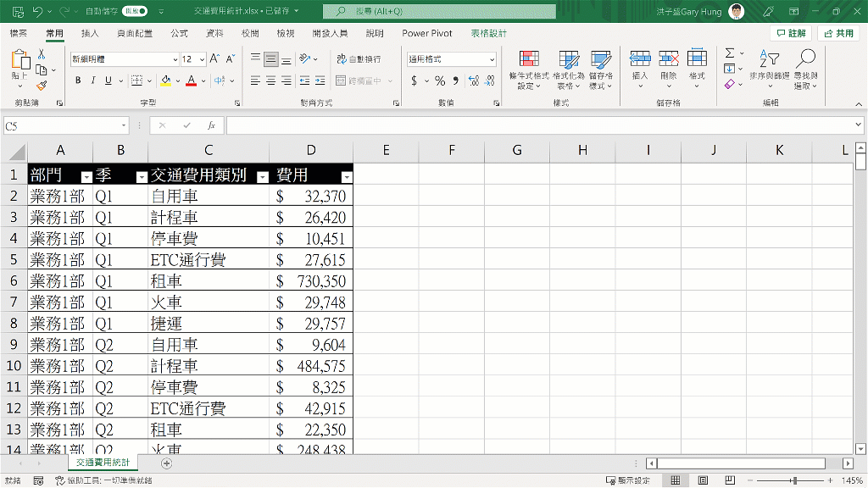
Task: Click the Paste clipboard icon
Action: (20, 60)
